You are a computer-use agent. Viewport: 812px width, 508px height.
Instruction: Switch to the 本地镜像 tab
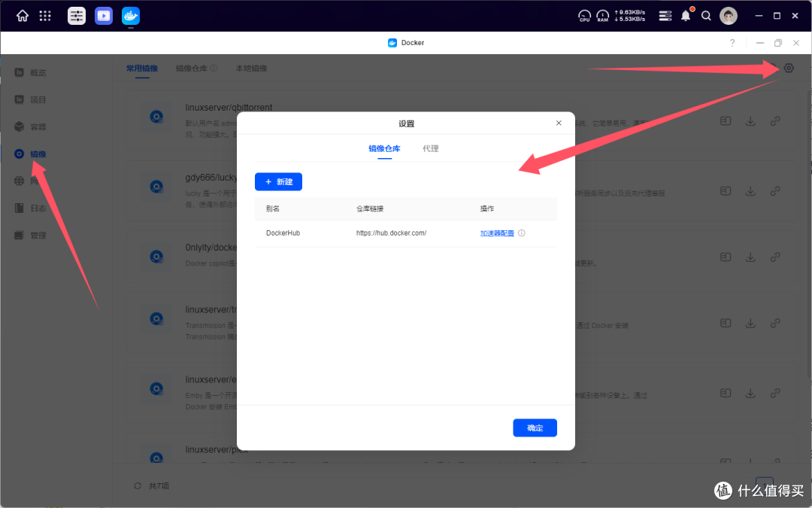(251, 68)
